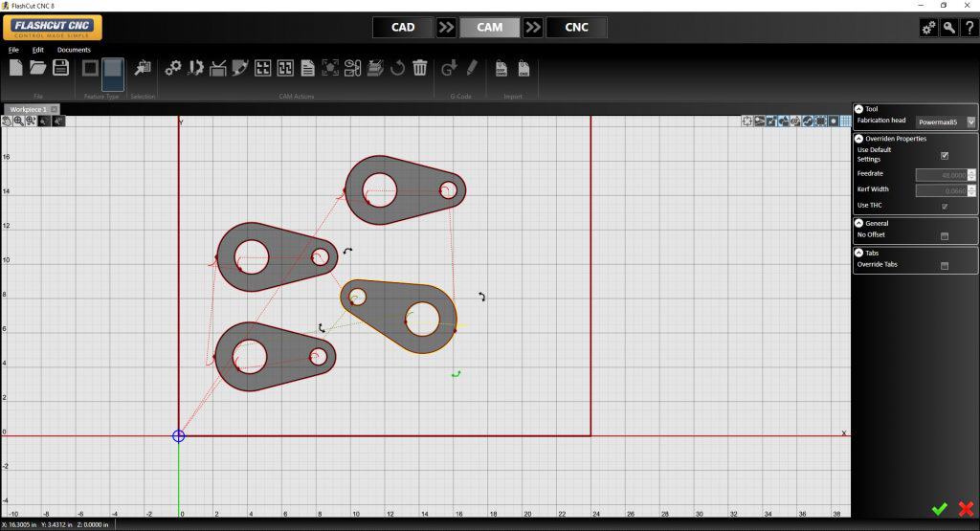Open the Documents menu
The image size is (980, 531).
(x=74, y=49)
